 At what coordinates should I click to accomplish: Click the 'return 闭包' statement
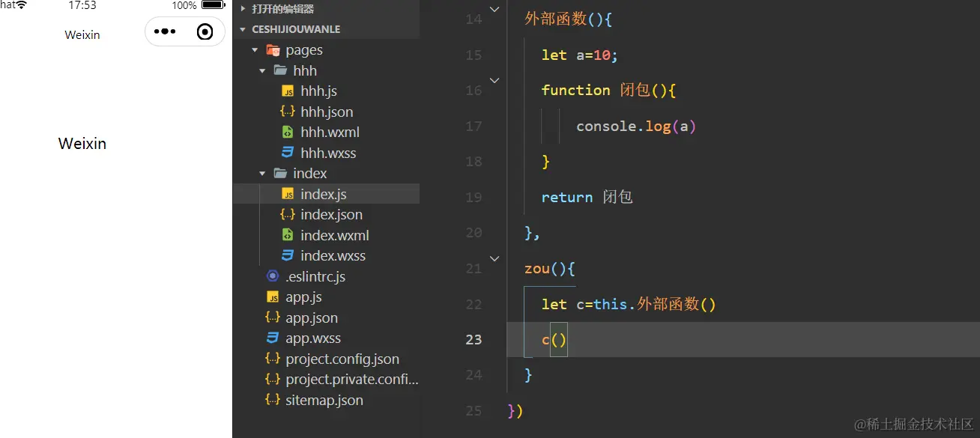coord(587,197)
